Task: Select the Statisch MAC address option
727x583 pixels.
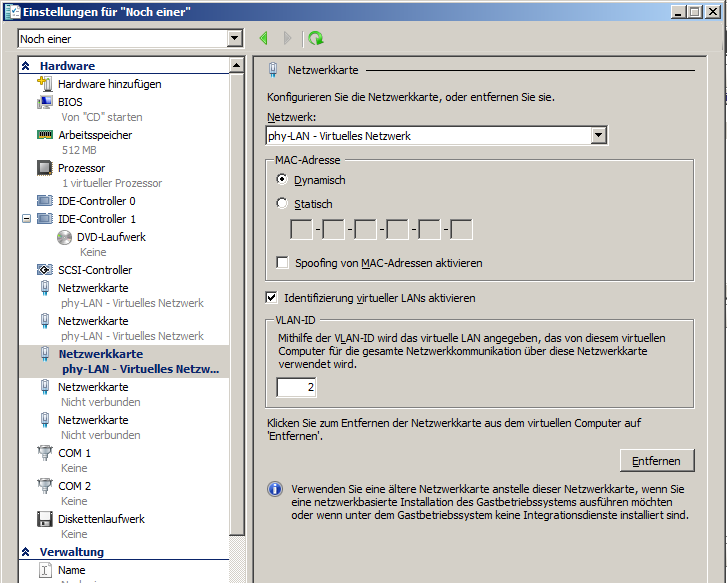Action: (281, 203)
